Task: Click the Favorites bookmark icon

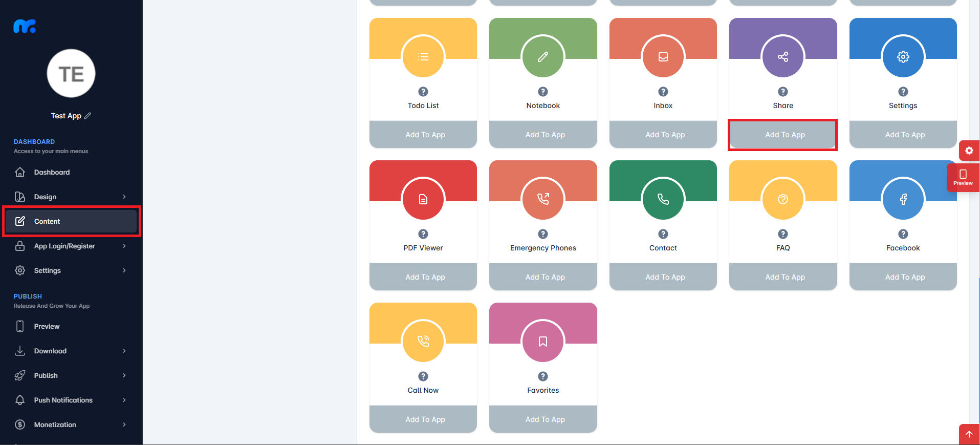Action: [x=543, y=342]
